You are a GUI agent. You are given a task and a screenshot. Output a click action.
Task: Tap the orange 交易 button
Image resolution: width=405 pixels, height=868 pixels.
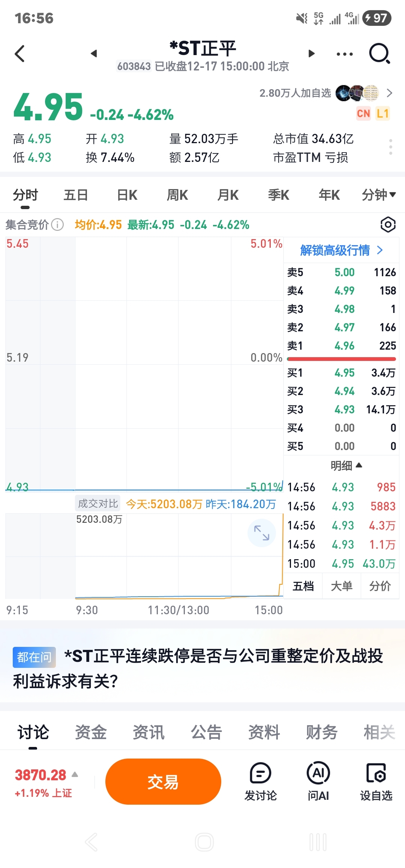tap(163, 782)
